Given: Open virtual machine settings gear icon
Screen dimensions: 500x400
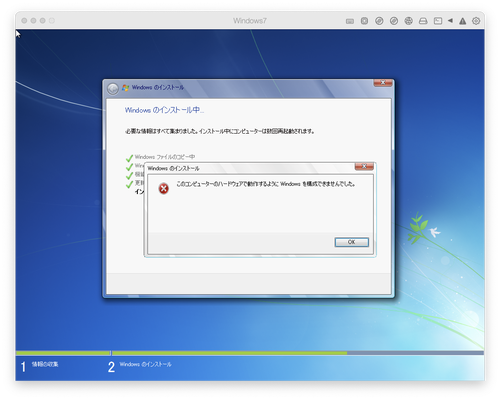Looking at the screenshot, I should click(x=476, y=21).
